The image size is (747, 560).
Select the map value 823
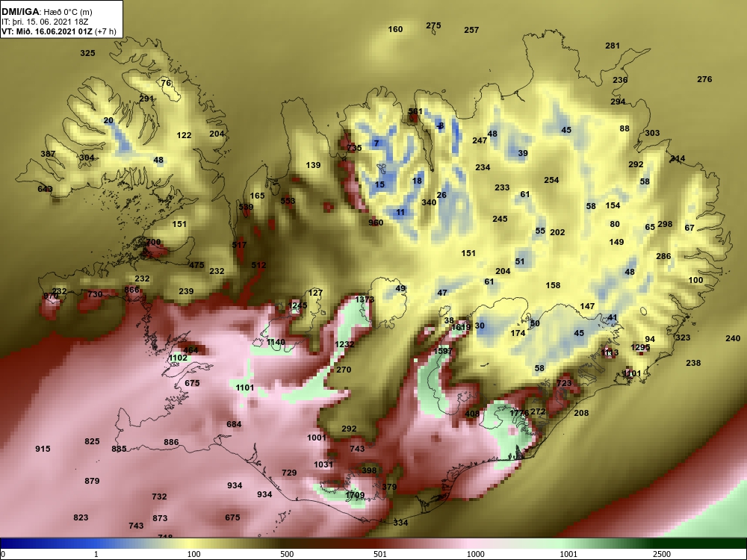click(x=81, y=518)
